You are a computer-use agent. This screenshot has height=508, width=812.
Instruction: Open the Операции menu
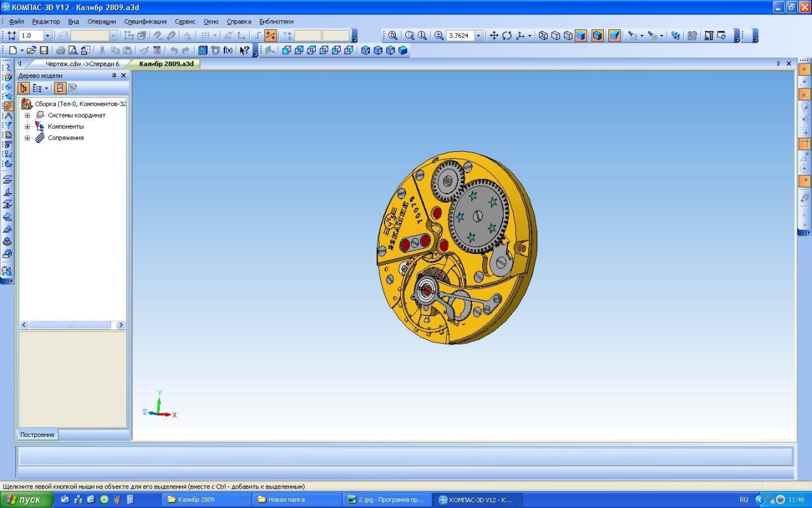[x=101, y=22]
